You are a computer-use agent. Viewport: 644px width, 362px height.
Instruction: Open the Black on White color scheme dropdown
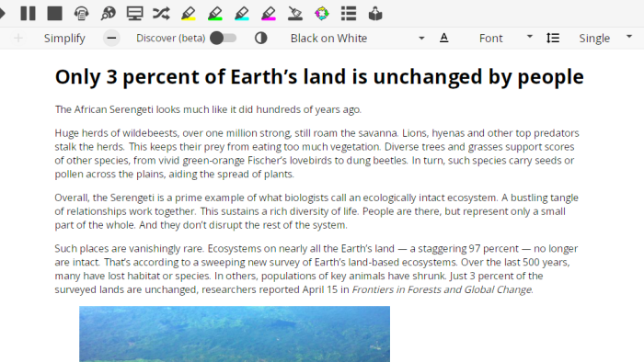(x=357, y=38)
